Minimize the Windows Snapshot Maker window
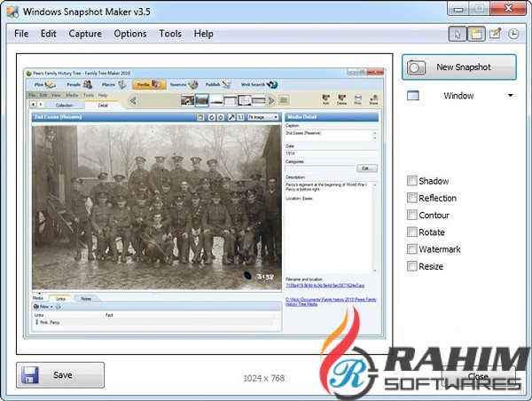Screen dimensions: 532x401 click(x=458, y=9)
